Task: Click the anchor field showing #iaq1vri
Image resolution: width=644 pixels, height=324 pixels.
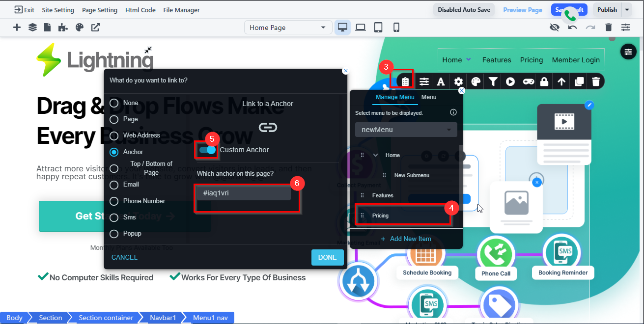Action: coord(244,193)
